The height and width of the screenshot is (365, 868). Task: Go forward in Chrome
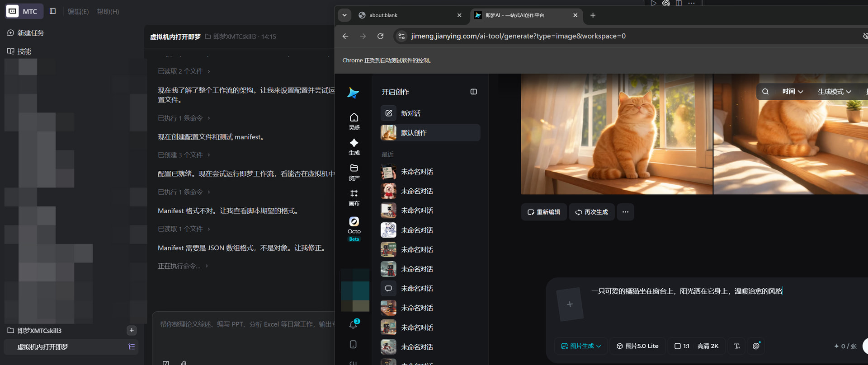coord(363,36)
